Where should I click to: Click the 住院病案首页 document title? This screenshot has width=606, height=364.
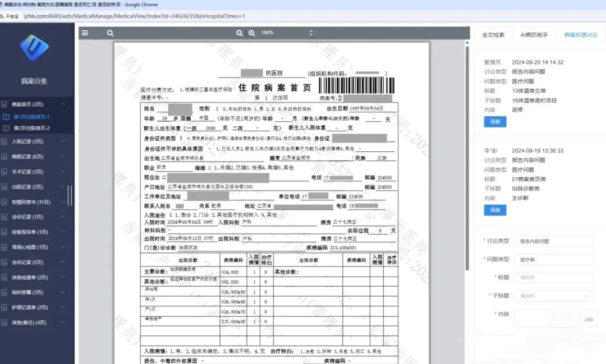pyautogui.click(x=274, y=87)
